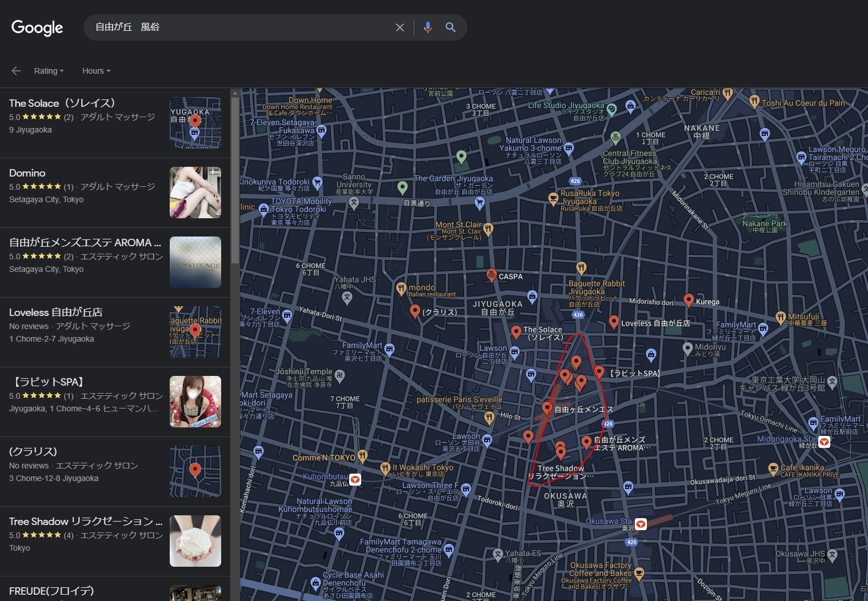The height and width of the screenshot is (601, 868).
Task: Click Natural Lawson Yakumo 3-chome pin
Action: click(569, 149)
